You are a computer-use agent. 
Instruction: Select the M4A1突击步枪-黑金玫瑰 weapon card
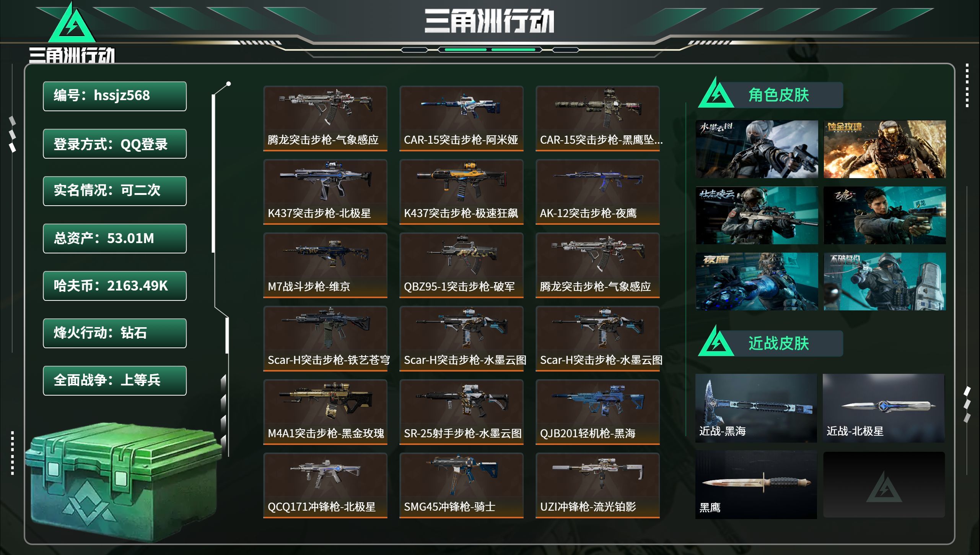325,412
